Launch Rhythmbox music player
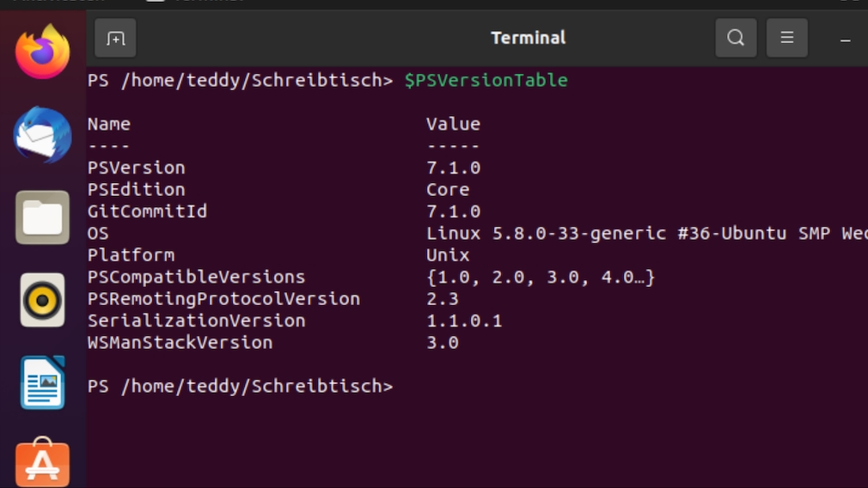Image resolution: width=868 pixels, height=488 pixels. pos(42,300)
